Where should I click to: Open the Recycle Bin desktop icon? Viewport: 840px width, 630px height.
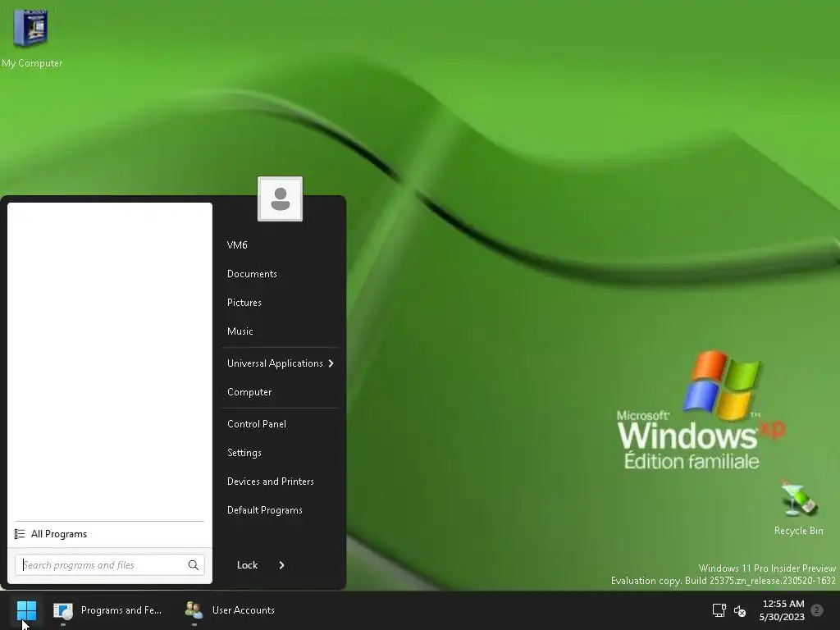(x=798, y=507)
